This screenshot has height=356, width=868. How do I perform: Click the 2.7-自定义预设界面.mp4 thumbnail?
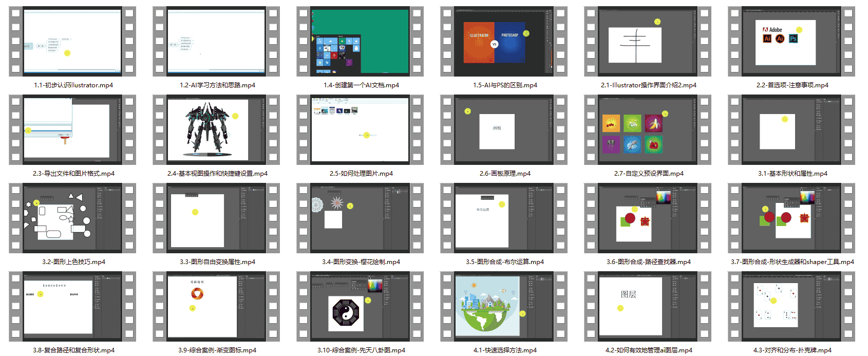pos(648,130)
